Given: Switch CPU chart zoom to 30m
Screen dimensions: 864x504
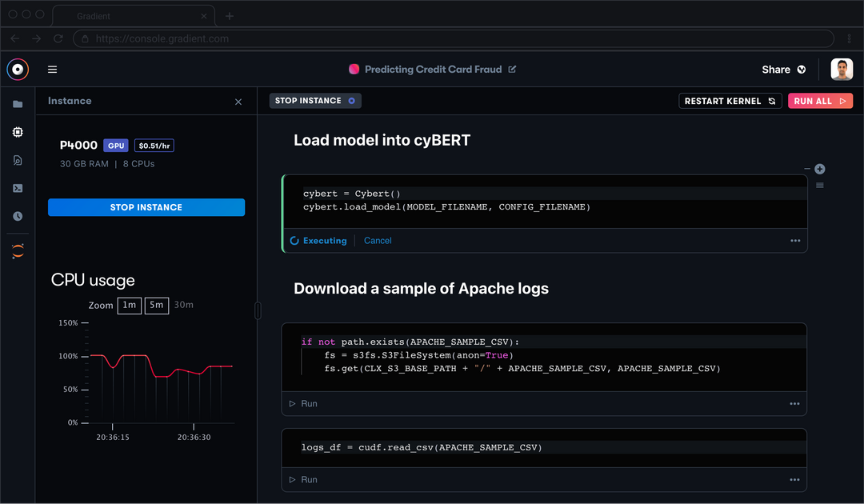Looking at the screenshot, I should pyautogui.click(x=183, y=305).
